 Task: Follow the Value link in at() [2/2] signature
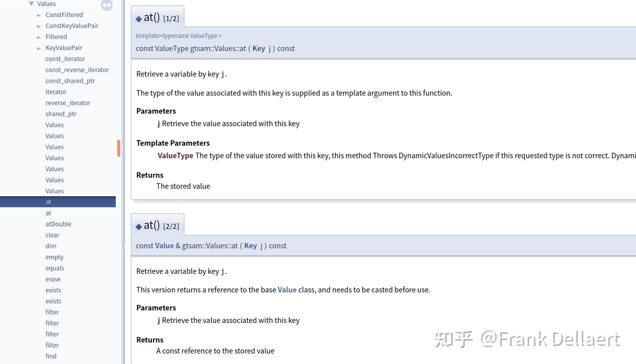coord(164,246)
